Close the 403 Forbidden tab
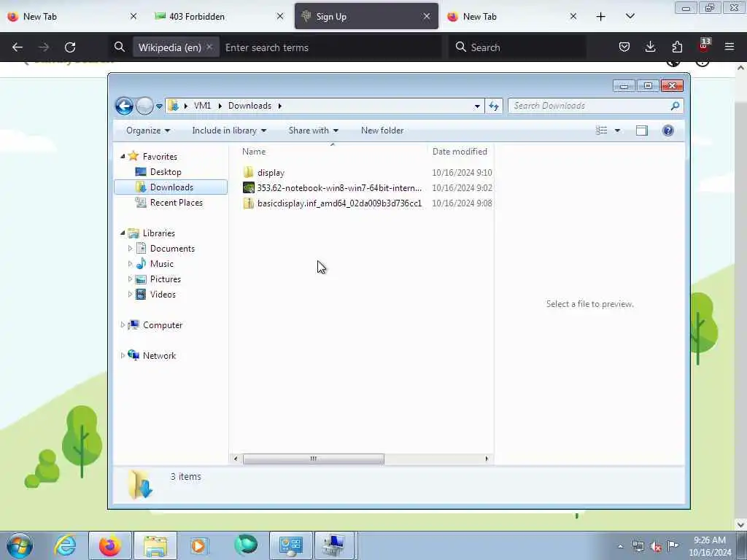This screenshot has height=560, width=747. (280, 16)
